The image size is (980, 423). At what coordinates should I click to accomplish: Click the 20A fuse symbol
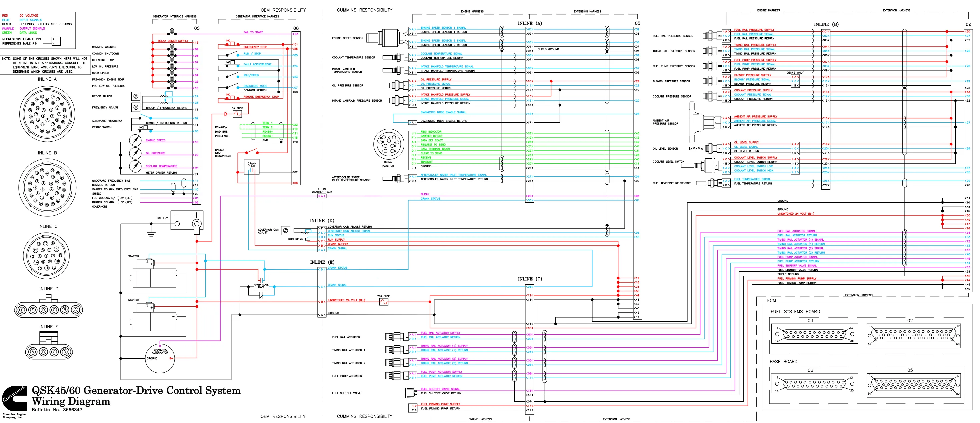(x=384, y=302)
